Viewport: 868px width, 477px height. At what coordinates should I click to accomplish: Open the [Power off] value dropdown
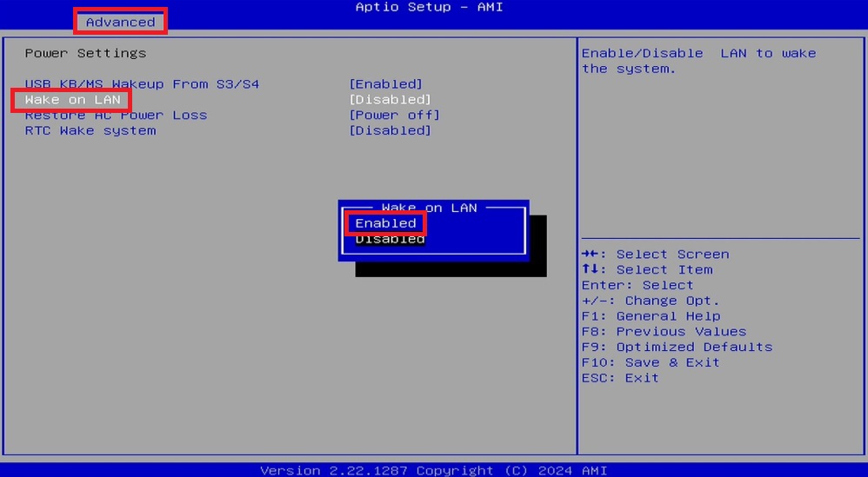394,115
